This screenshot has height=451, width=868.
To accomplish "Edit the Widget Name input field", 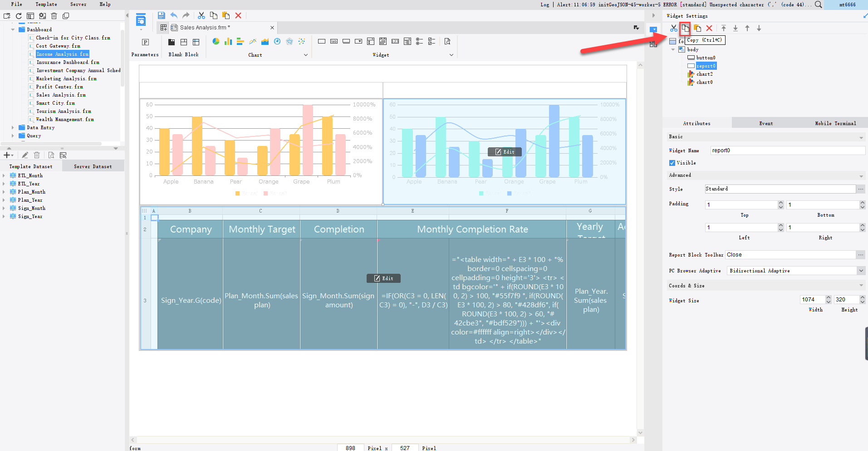I will point(786,150).
